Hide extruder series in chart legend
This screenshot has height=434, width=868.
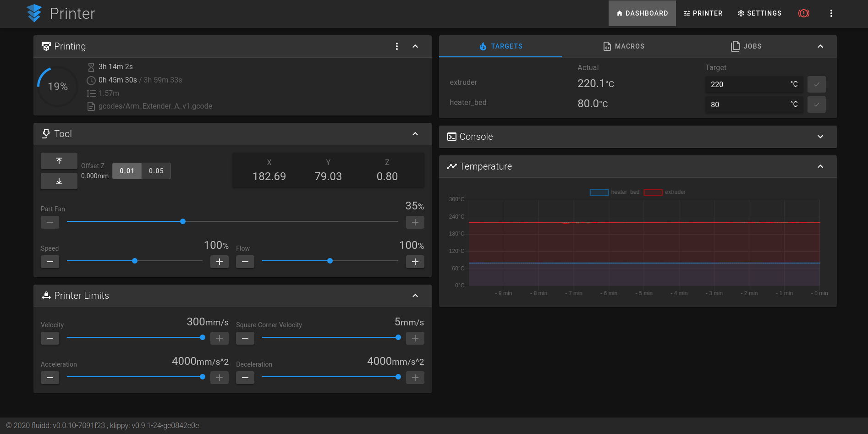pos(665,192)
